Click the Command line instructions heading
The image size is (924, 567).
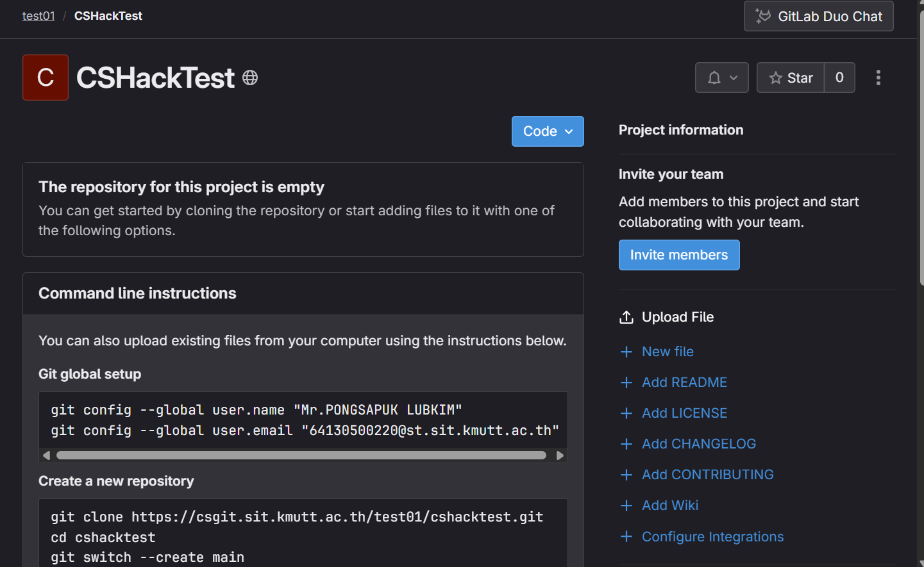[x=137, y=293]
